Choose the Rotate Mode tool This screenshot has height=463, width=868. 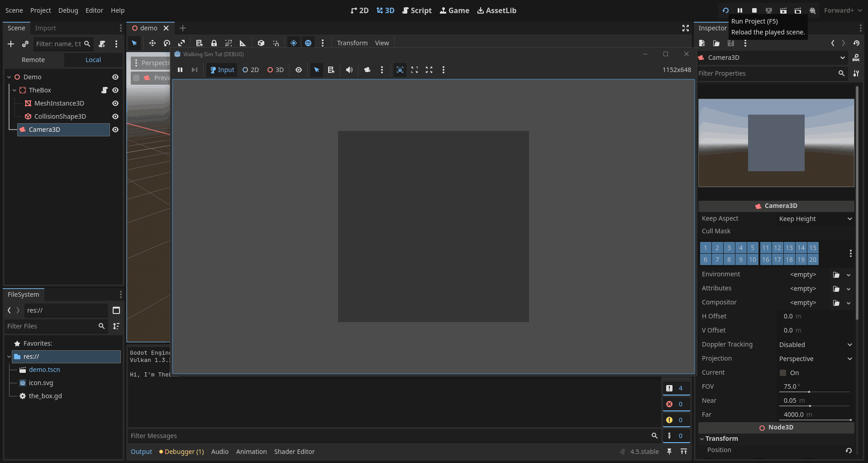[167, 43]
